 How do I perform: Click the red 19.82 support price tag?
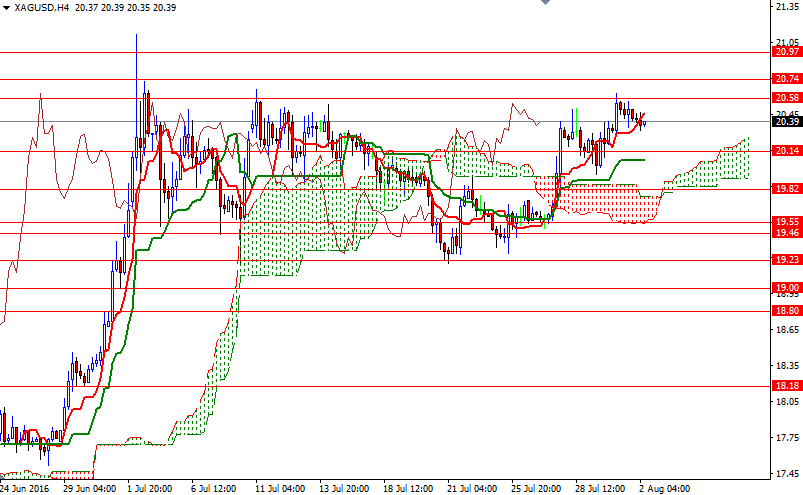(786, 189)
